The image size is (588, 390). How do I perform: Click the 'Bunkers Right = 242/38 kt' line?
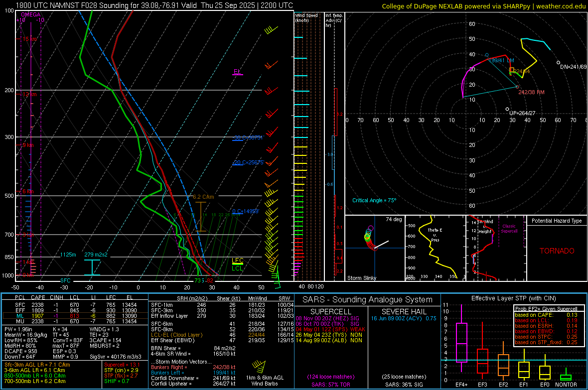coord(193,368)
